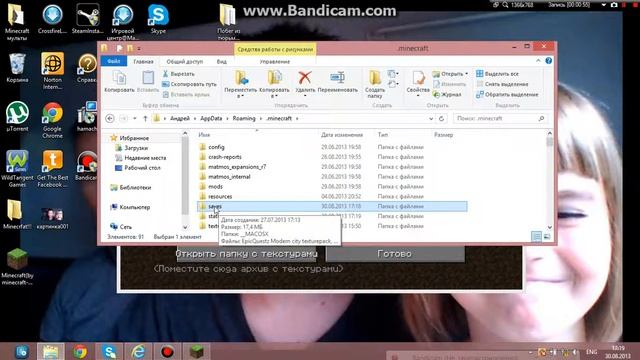Open the Copy to (Копировать в) menu
The width and height of the screenshot is (640, 360).
pyautogui.click(x=274, y=84)
